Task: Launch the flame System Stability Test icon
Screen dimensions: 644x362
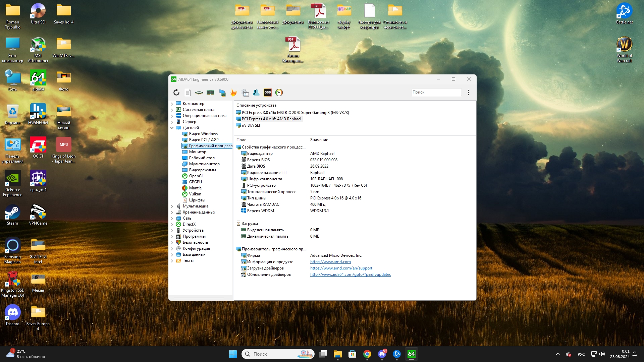Action: 233,93
